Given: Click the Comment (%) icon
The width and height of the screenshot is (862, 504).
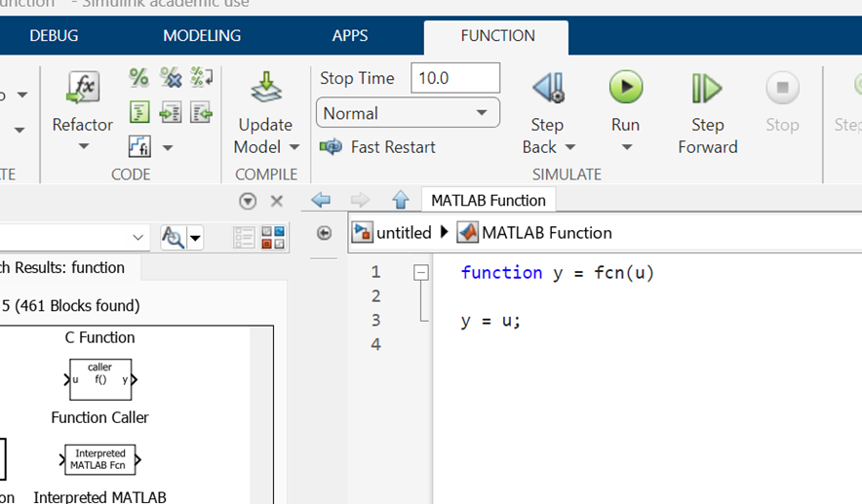Looking at the screenshot, I should pos(139,78).
